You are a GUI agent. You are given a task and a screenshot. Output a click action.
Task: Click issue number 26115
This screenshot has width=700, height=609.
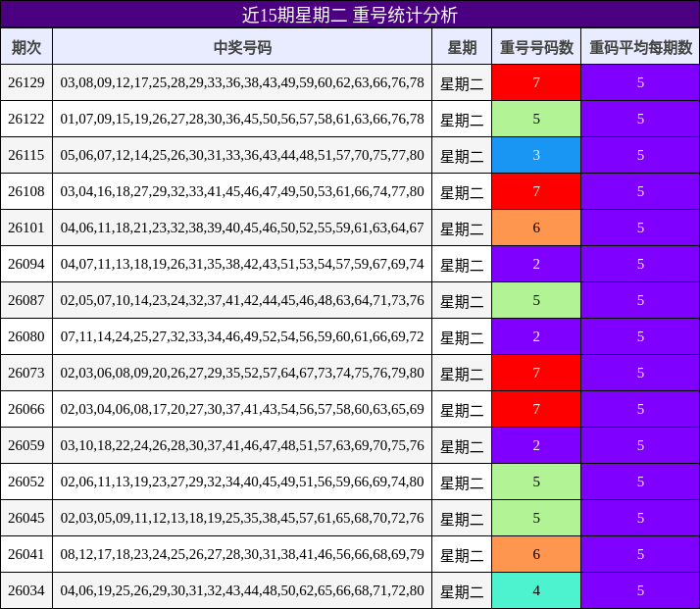pos(26,155)
